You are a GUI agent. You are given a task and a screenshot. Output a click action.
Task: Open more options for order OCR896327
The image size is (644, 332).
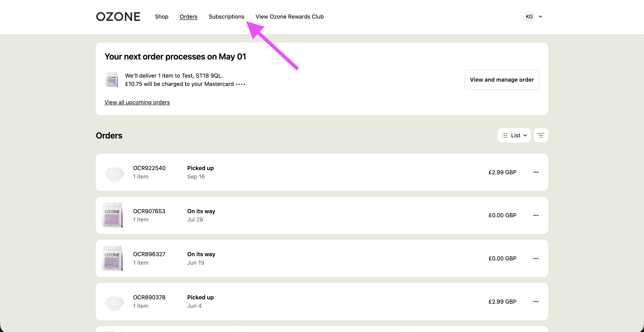[x=536, y=258]
